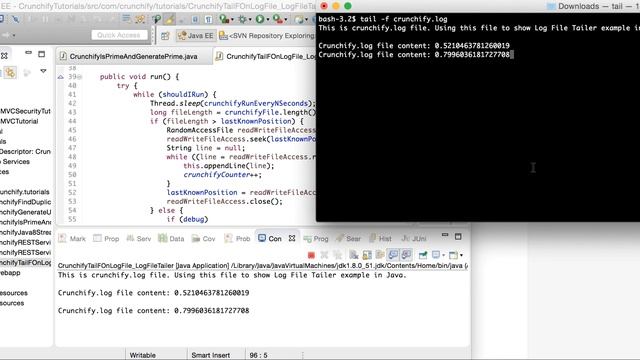Select CrunchifyGenerateU item in project tree
This screenshot has height=360, width=640.
click(25, 212)
